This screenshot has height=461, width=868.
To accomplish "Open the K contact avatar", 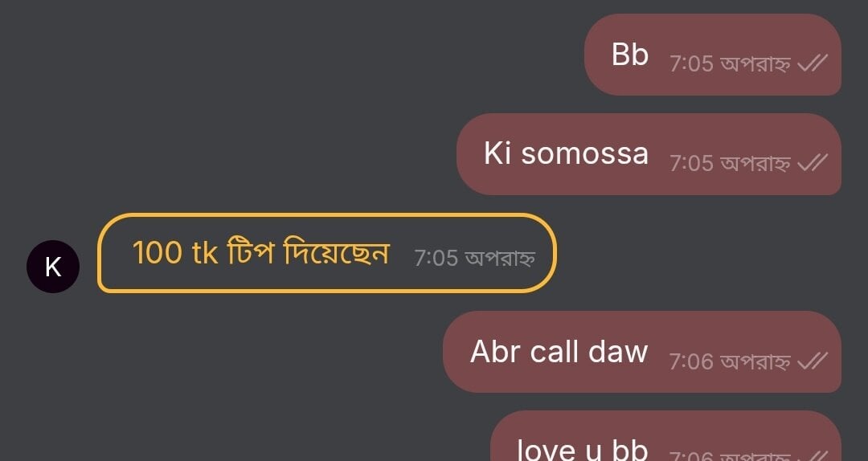I will 53,267.
